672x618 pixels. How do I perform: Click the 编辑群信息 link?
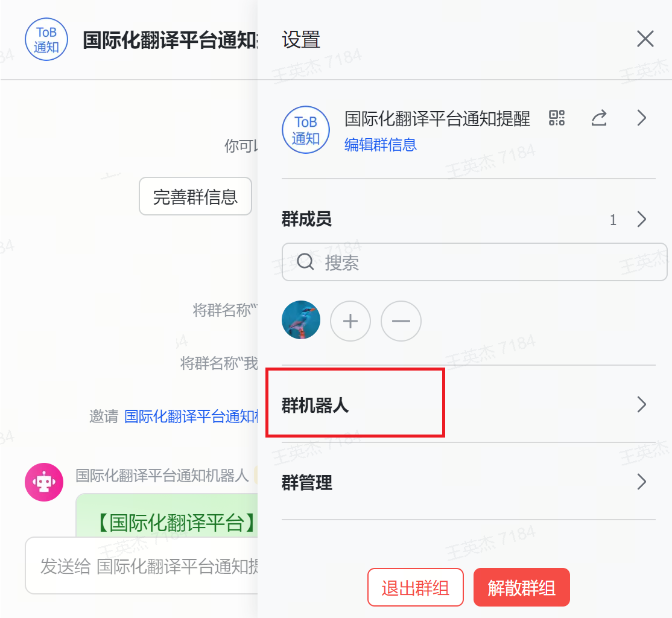coord(380,145)
